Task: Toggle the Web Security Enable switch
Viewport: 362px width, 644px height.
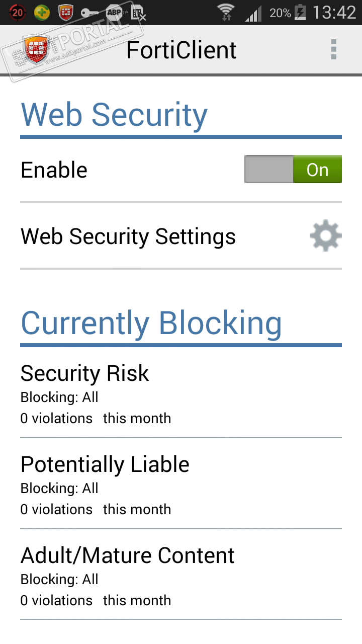Action: (293, 170)
